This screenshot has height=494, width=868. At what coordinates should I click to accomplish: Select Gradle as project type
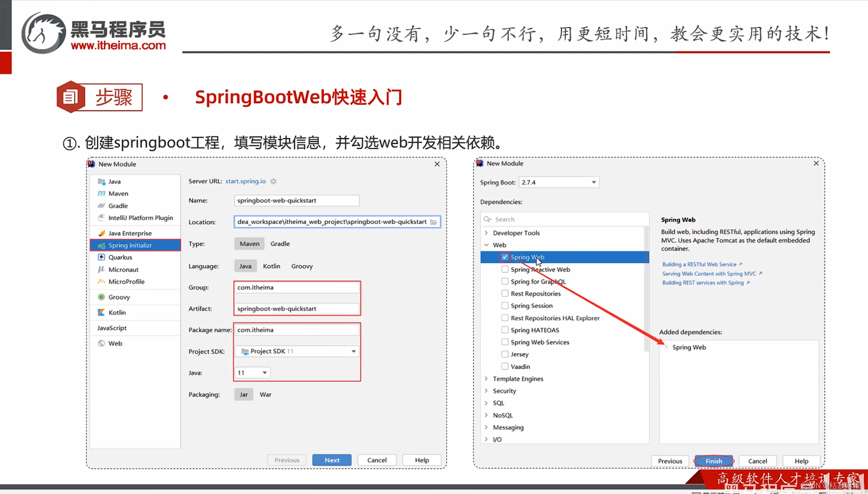280,243
